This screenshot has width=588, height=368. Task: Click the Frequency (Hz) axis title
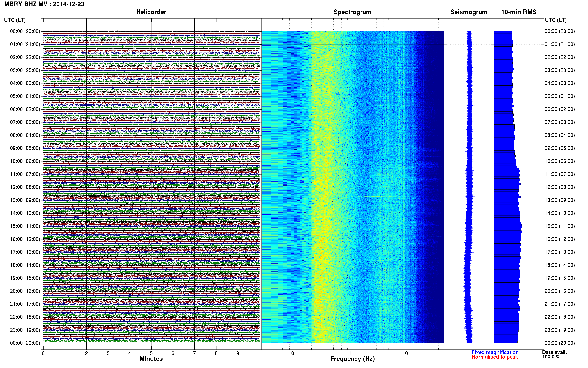pyautogui.click(x=352, y=359)
